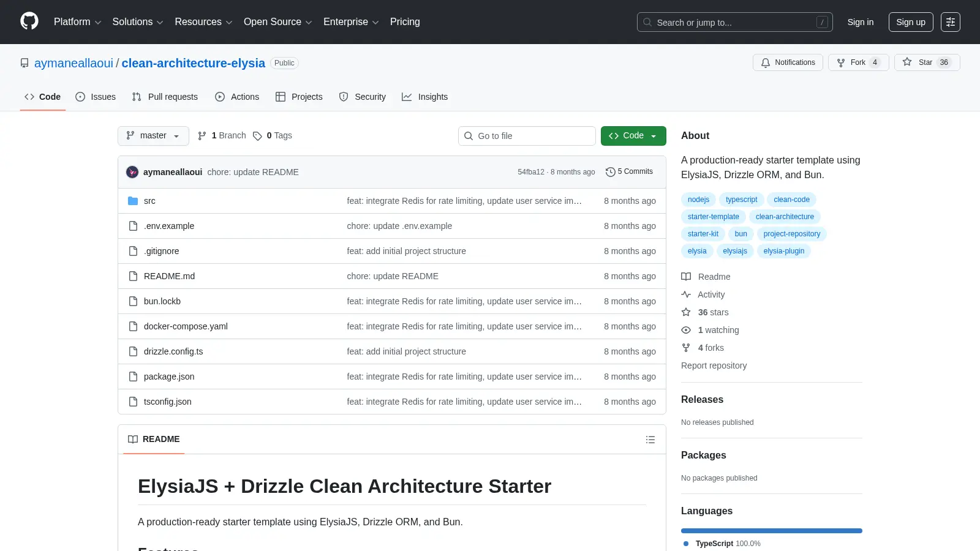Click the typescript topic tag
This screenshot has width=980, height=551.
click(741, 200)
